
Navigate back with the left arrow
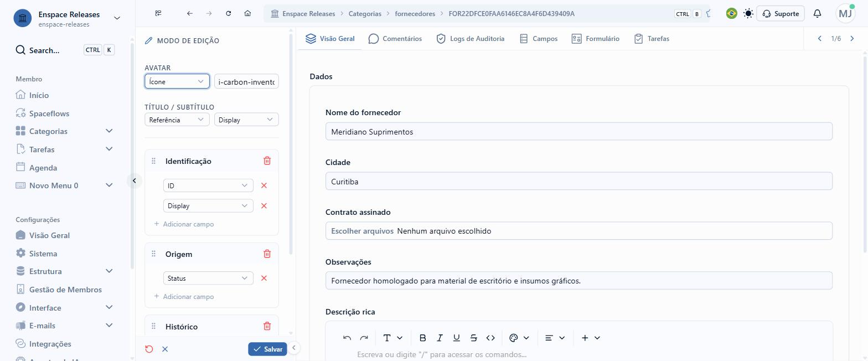pyautogui.click(x=190, y=13)
